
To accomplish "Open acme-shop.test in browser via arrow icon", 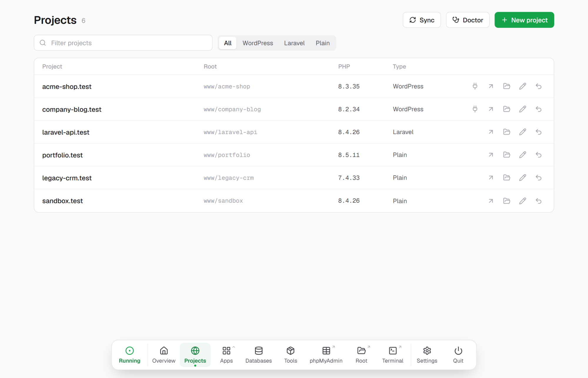I will [491, 86].
